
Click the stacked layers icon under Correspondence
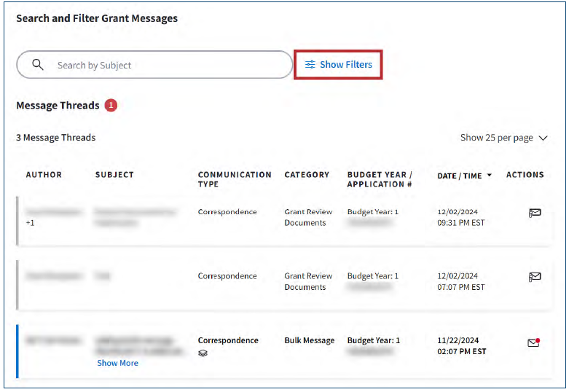(203, 353)
